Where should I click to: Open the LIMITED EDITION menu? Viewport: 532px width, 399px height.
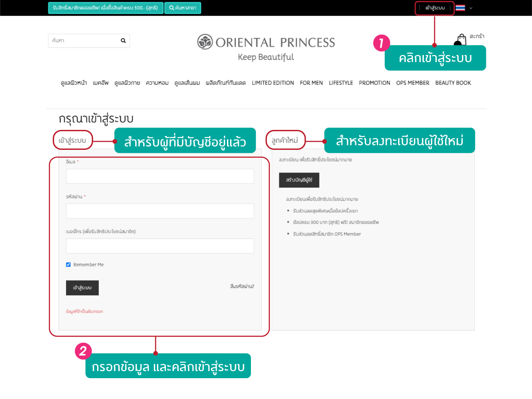click(273, 83)
